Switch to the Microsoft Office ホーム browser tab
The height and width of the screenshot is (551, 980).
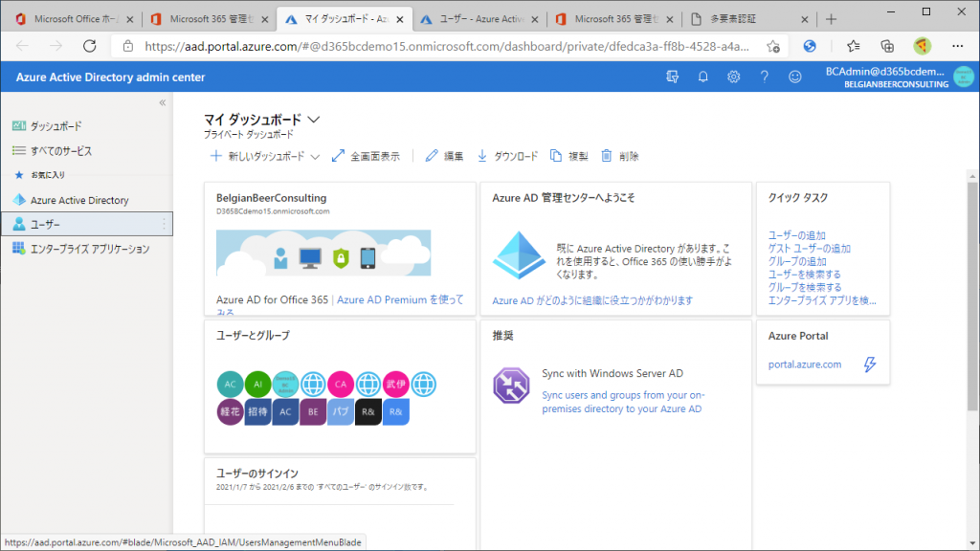click(76, 19)
